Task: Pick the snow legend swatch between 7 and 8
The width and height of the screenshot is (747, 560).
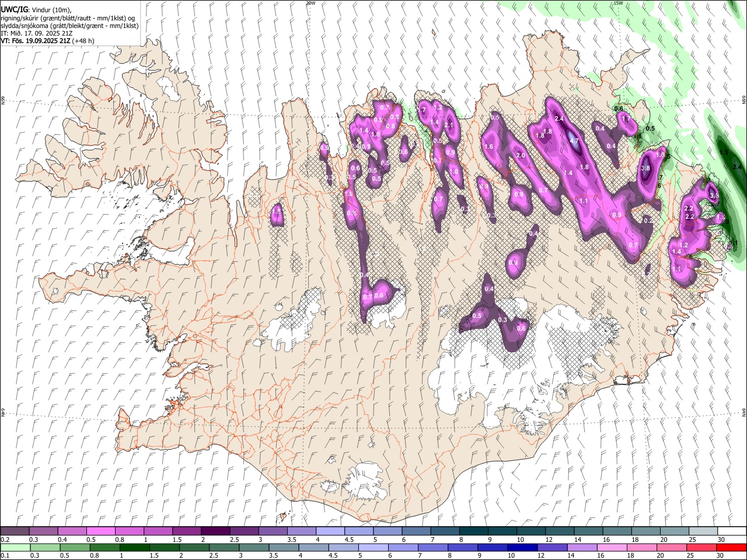Action: (x=445, y=531)
